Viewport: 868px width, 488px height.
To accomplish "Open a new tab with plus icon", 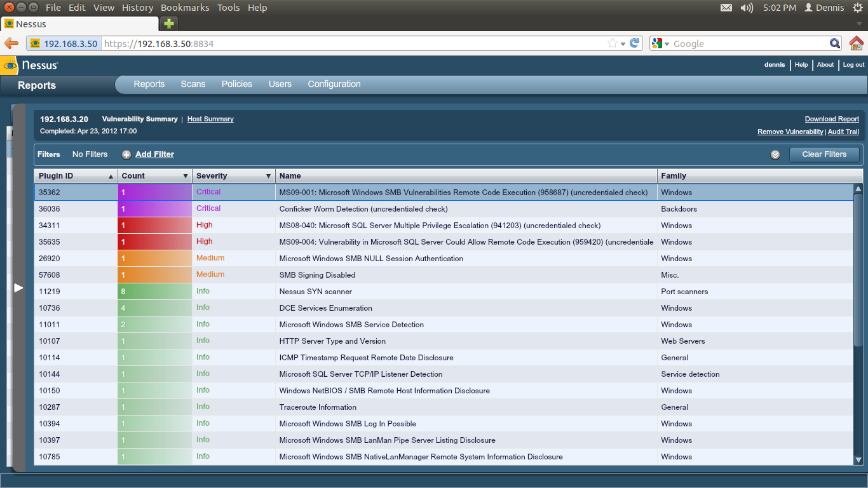I will (168, 24).
